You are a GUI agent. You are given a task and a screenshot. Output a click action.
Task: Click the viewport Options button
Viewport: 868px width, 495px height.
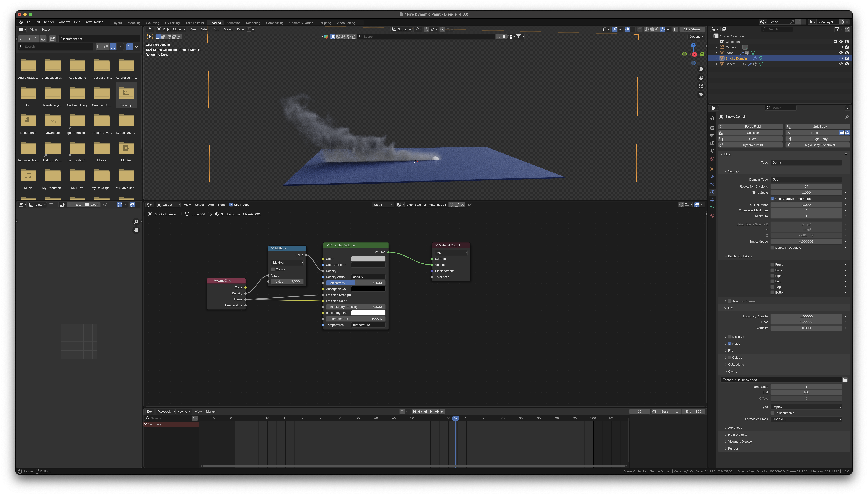[696, 37]
